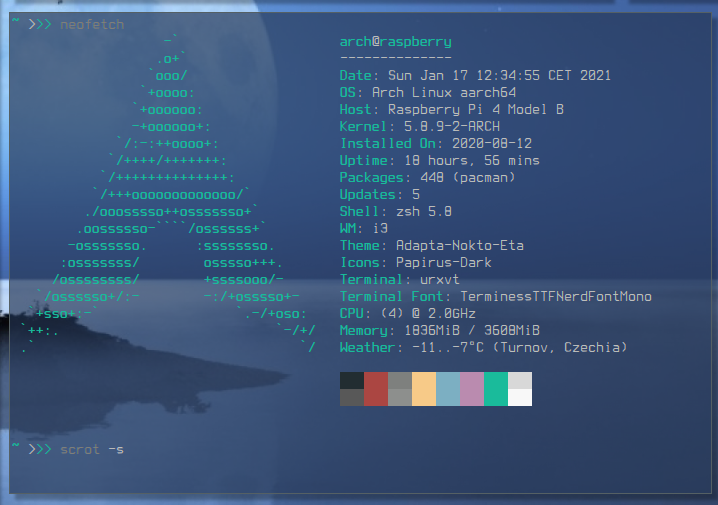Click the 'neofetch' command text
This screenshot has height=505, width=718.
click(x=92, y=24)
